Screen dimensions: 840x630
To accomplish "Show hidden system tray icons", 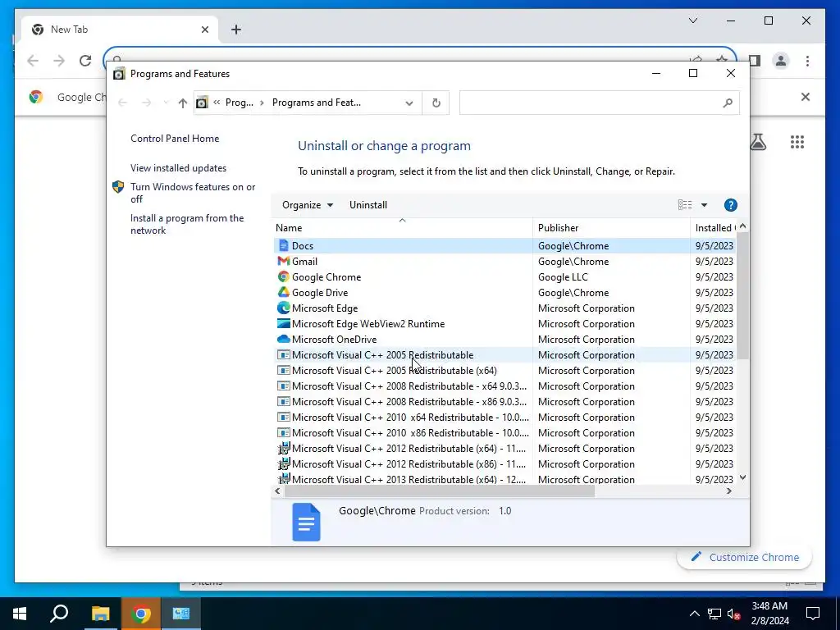I will coord(694,614).
